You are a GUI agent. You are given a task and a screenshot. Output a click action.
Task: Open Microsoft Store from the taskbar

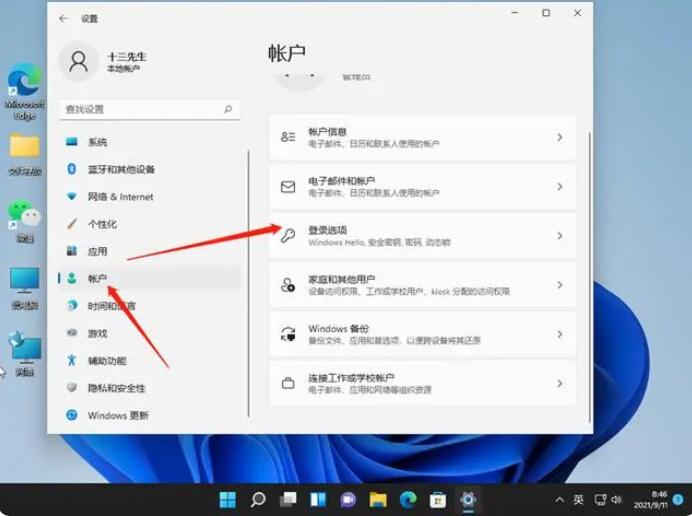tap(438, 500)
